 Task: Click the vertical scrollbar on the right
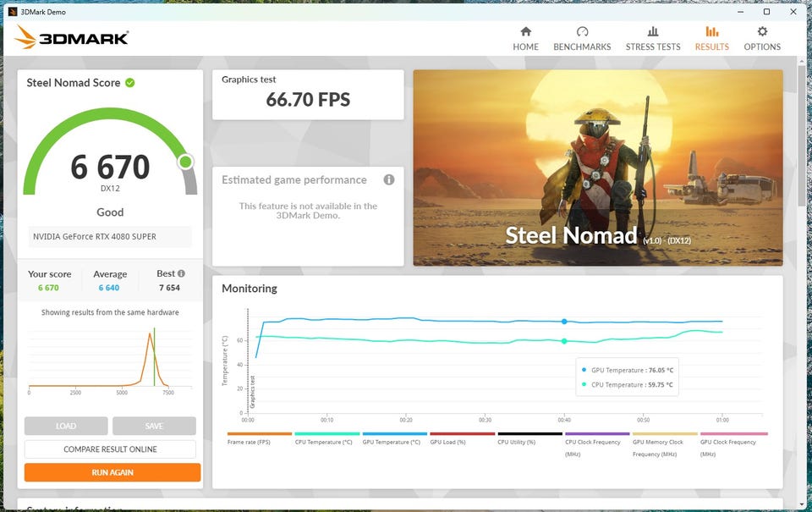(x=802, y=135)
